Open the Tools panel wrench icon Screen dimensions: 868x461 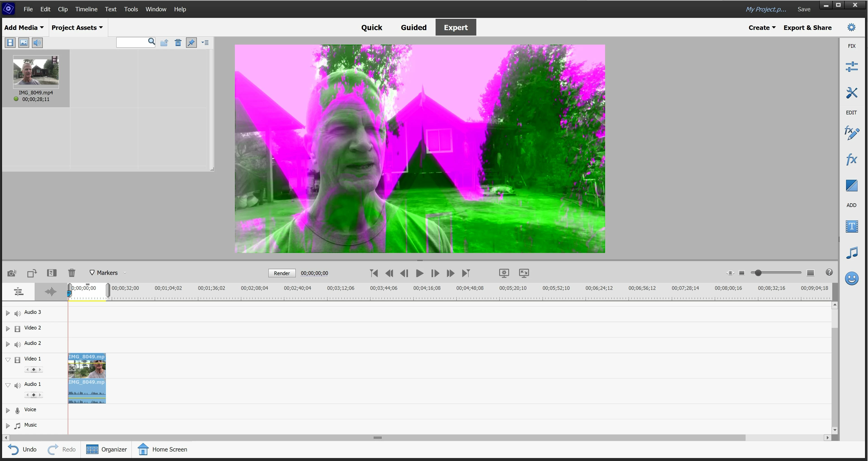(x=851, y=93)
